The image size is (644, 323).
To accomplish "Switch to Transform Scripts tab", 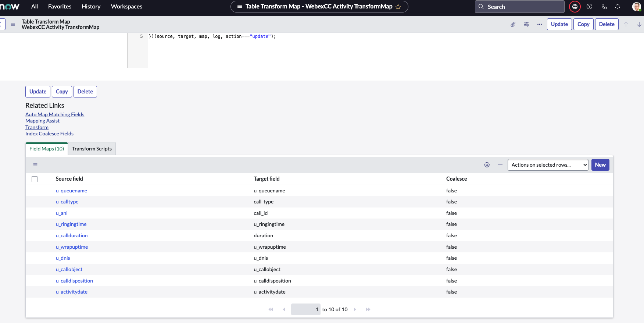I will tap(92, 149).
